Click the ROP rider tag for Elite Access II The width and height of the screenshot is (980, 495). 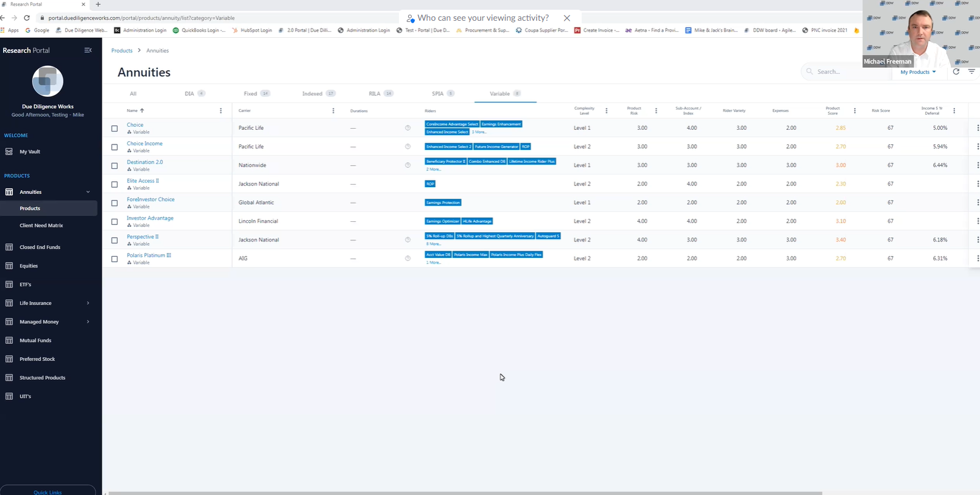click(430, 183)
